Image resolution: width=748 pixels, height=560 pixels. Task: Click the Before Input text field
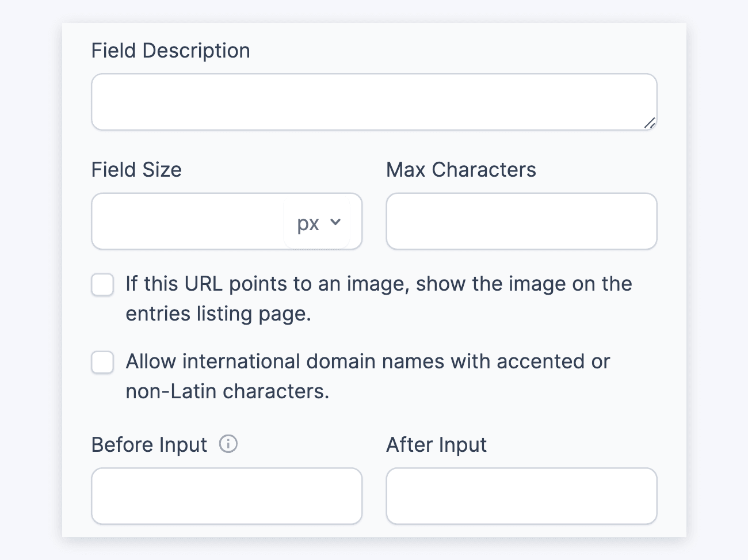click(227, 496)
